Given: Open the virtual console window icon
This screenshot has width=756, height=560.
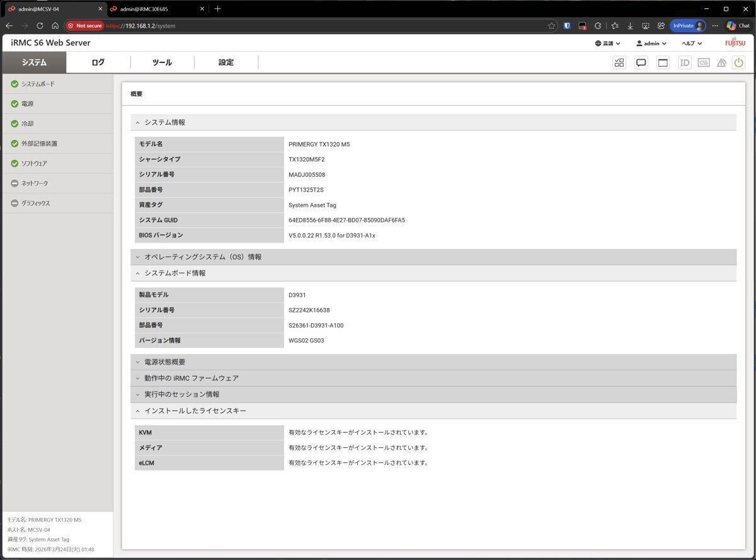Looking at the screenshot, I should click(662, 62).
